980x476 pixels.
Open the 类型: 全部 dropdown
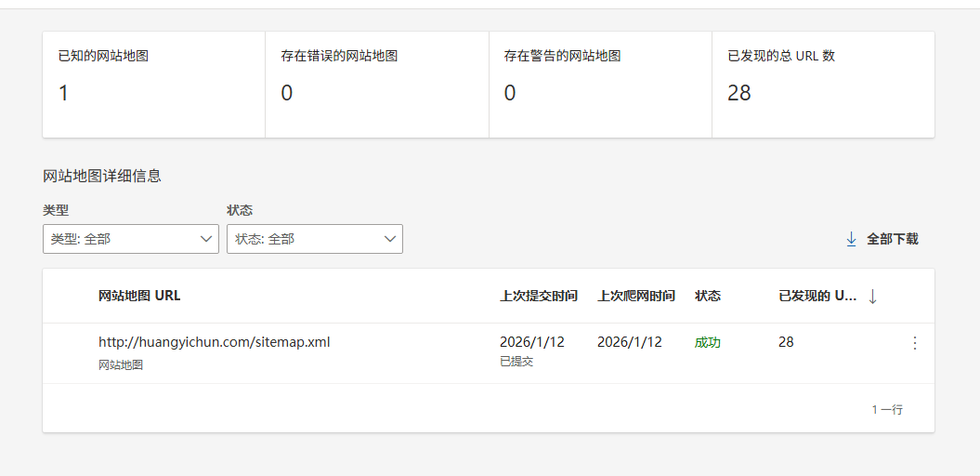pos(131,239)
